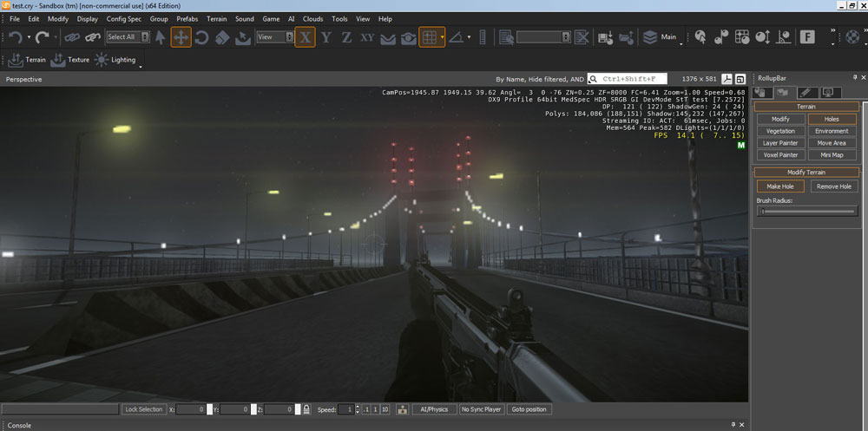This screenshot has width=868, height=431.
Task: Pick the Select arrow tool
Action: pyautogui.click(x=161, y=37)
